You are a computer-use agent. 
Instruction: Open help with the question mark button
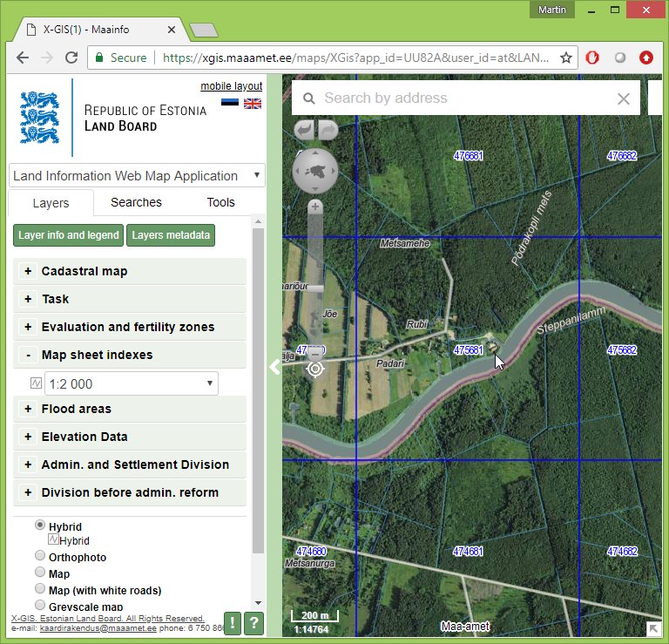point(253,622)
